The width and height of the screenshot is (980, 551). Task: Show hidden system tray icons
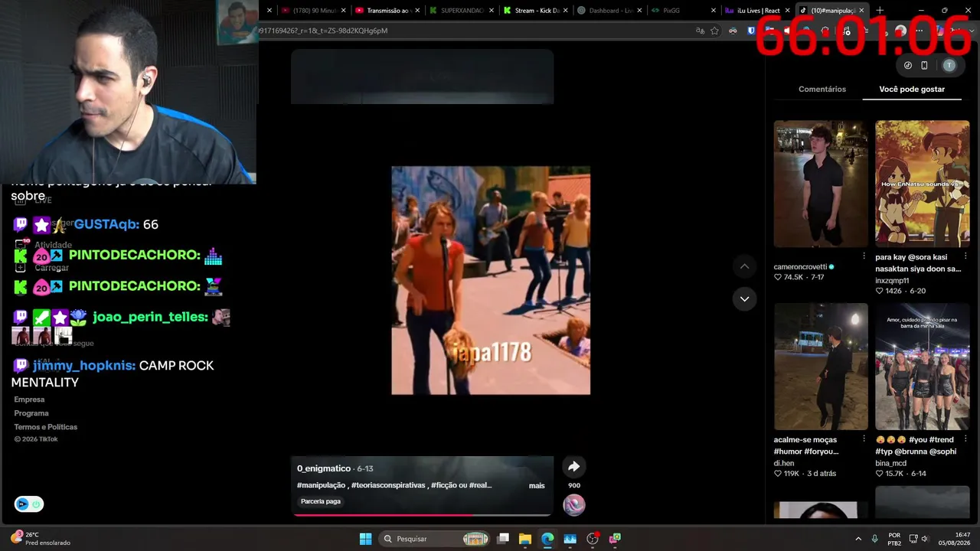858,539
